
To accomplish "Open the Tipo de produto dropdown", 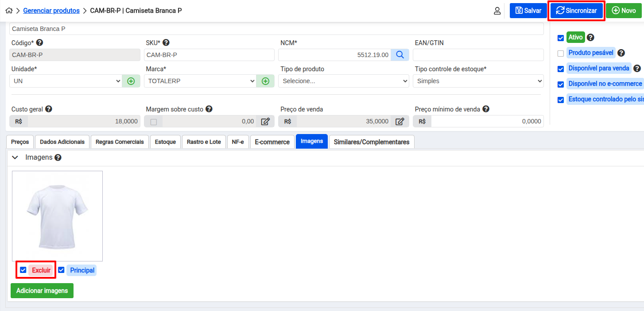I will pyautogui.click(x=343, y=81).
